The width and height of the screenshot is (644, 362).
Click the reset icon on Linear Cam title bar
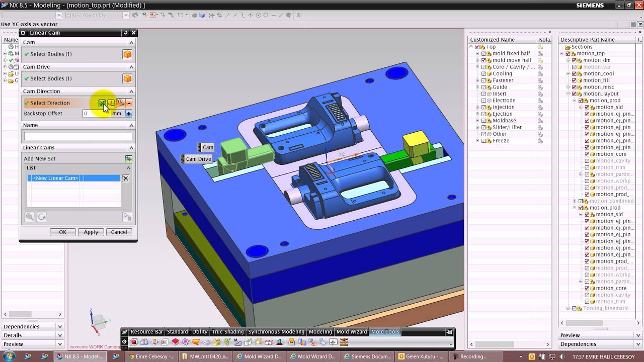(x=125, y=33)
